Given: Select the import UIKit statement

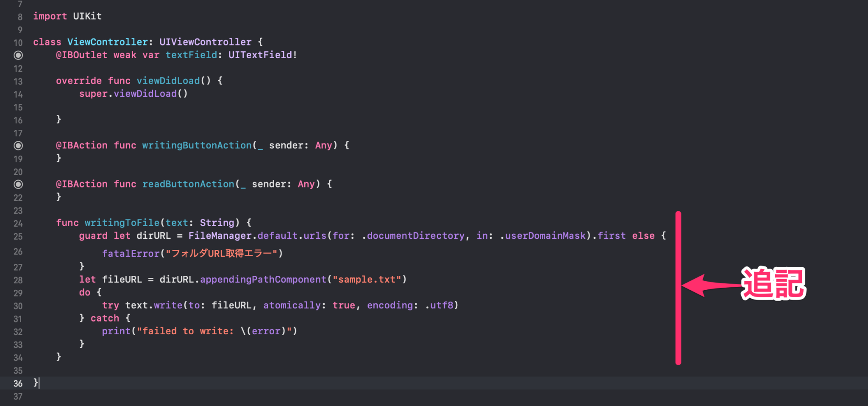Looking at the screenshot, I should click(x=67, y=16).
